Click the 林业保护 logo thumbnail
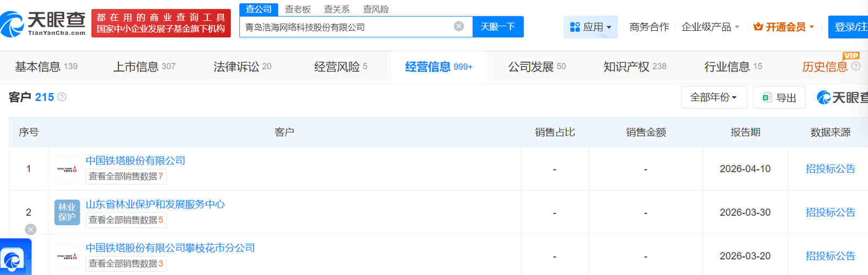 point(67,212)
